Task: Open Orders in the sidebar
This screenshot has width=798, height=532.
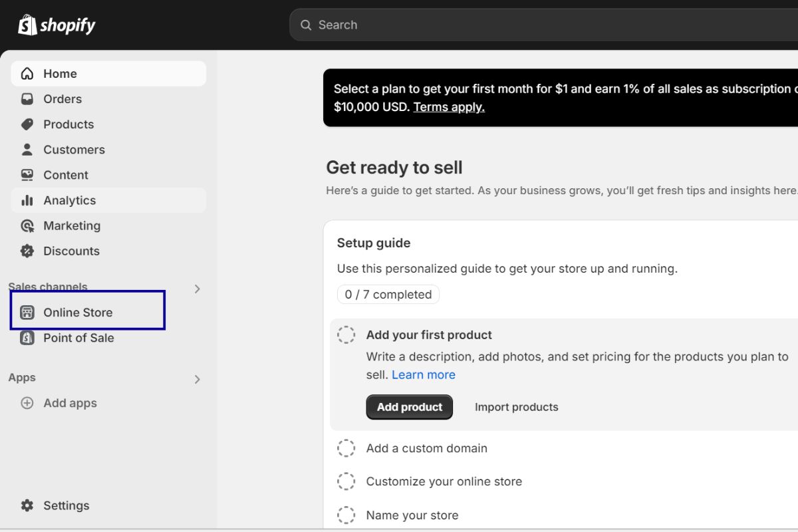Action: (108, 98)
